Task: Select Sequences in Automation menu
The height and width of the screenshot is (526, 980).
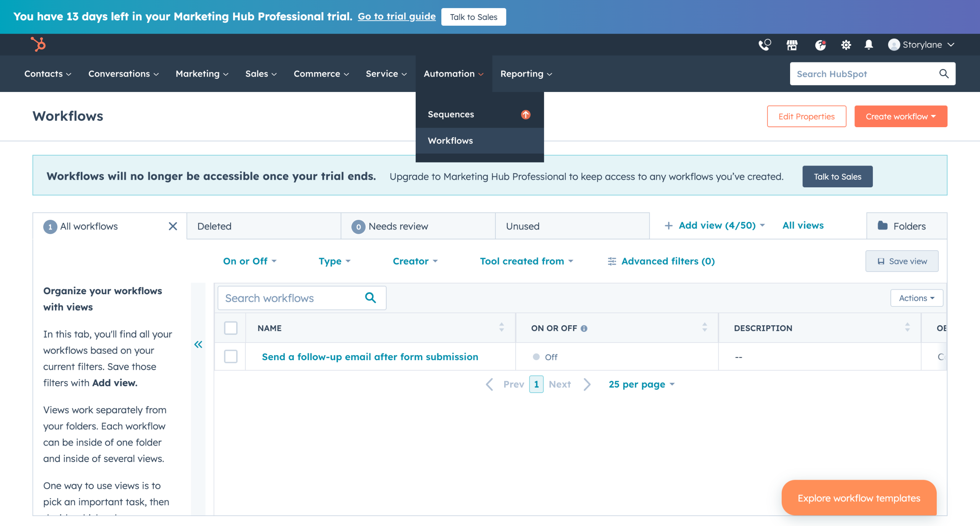Action: [479, 114]
